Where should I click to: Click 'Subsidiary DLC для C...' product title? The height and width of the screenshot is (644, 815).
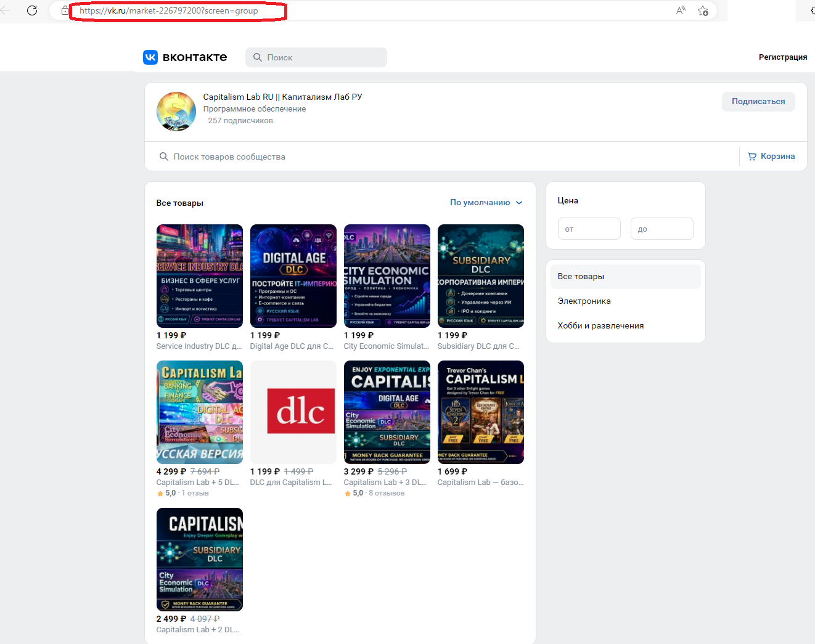[x=478, y=346]
